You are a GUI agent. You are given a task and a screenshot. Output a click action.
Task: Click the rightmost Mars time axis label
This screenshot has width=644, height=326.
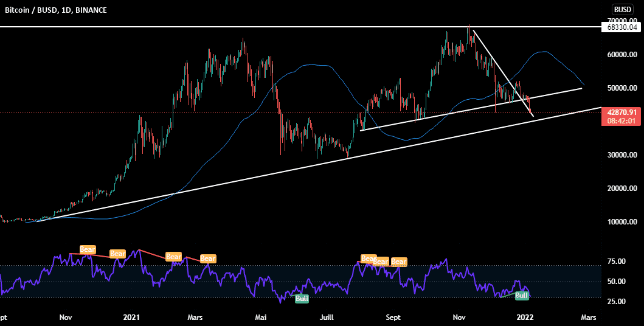point(588,317)
